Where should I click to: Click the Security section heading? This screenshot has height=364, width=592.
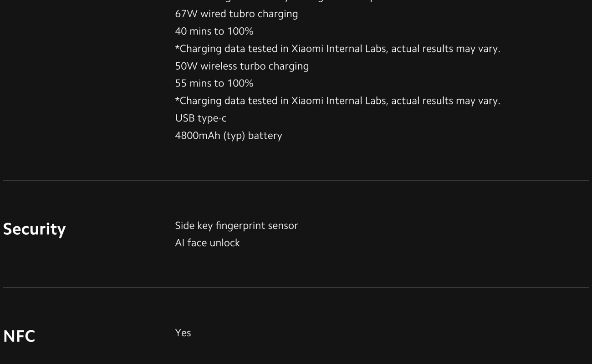point(34,229)
